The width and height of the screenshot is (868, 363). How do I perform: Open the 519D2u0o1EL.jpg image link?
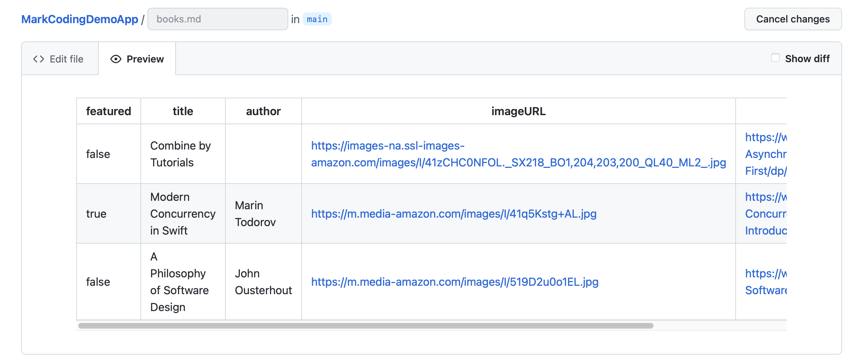(455, 282)
